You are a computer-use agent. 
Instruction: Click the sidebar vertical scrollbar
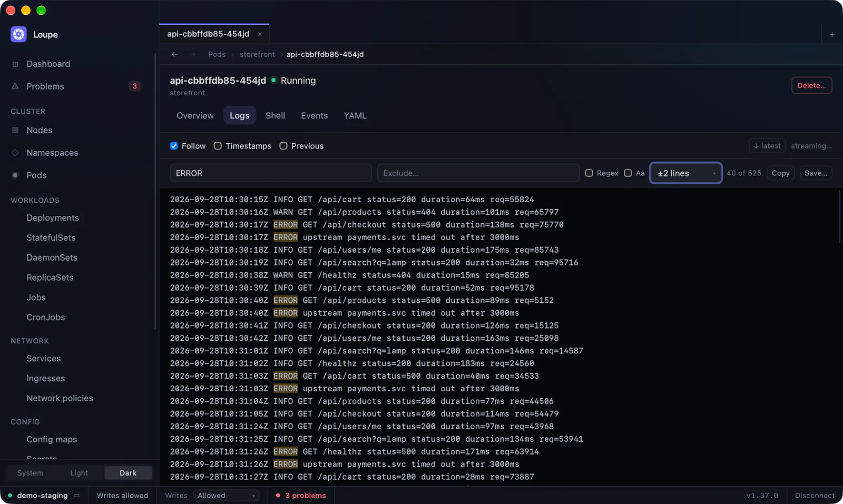(155, 191)
